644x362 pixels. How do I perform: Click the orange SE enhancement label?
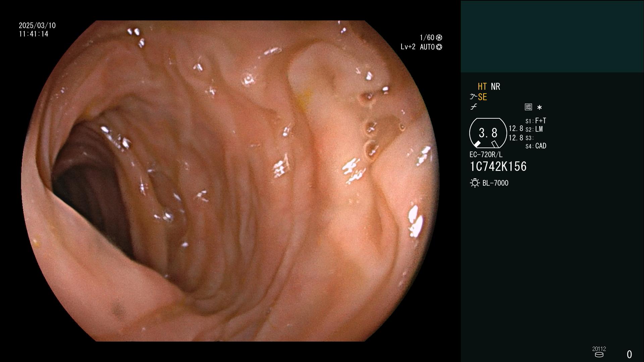pos(482,97)
